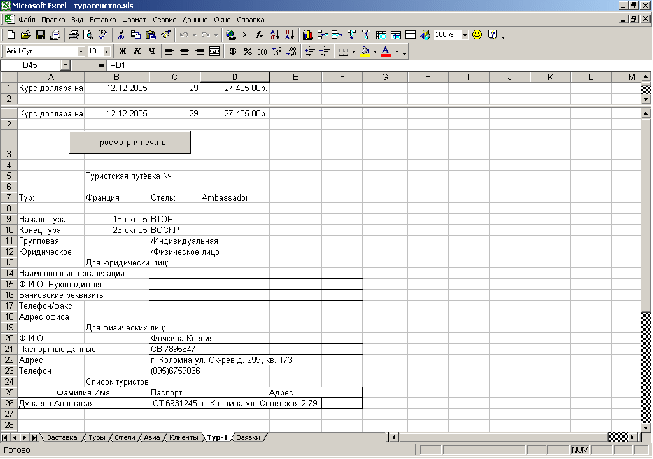The height and width of the screenshot is (459, 653).
Task: Apply yellow fill color to the cell
Action: click(x=365, y=51)
